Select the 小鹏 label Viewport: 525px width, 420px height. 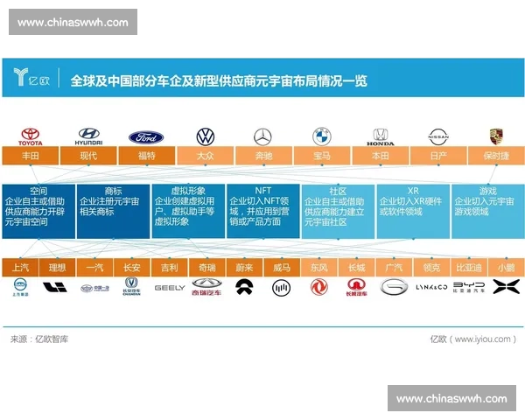tap(507, 267)
